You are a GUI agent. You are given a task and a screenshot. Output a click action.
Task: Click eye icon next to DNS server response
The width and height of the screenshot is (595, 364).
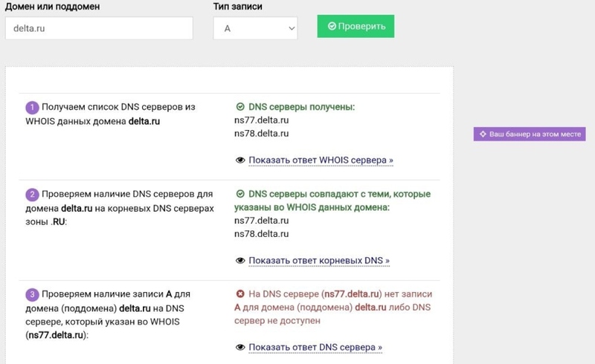coord(240,347)
